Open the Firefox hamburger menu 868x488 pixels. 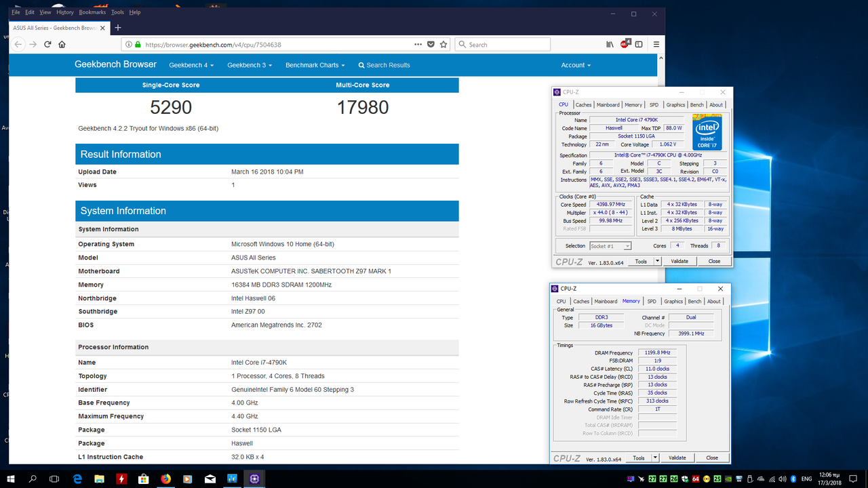pyautogui.click(x=656, y=44)
